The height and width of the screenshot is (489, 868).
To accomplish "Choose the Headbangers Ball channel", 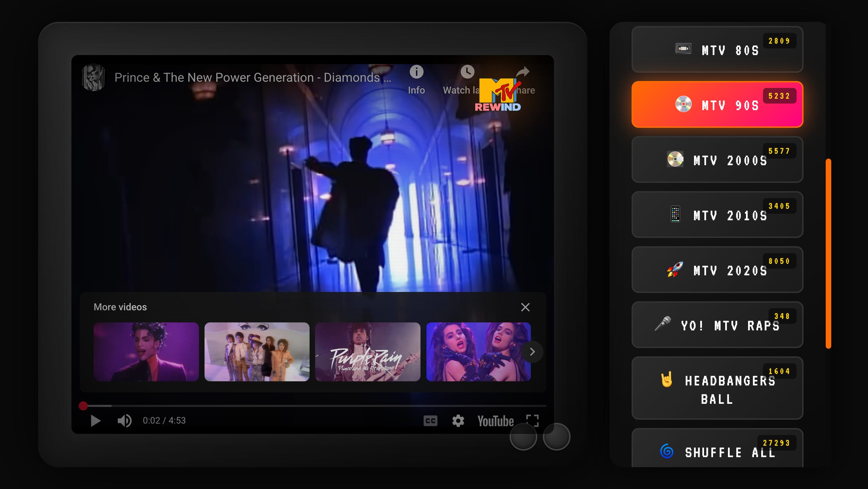I will (x=717, y=389).
